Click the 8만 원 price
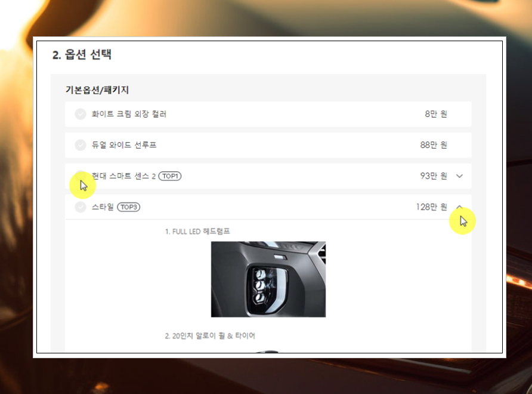Viewport: 532px width, 394px height. [x=436, y=114]
